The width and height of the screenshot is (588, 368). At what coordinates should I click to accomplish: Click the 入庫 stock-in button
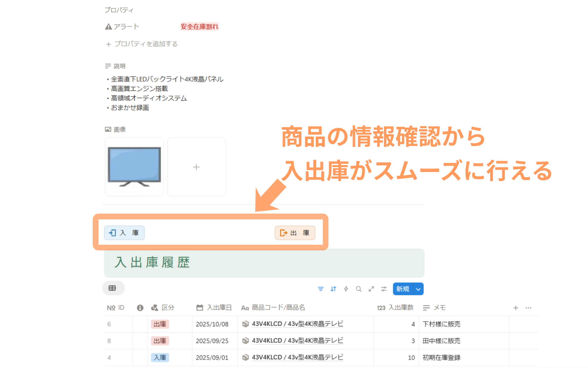[x=124, y=233]
